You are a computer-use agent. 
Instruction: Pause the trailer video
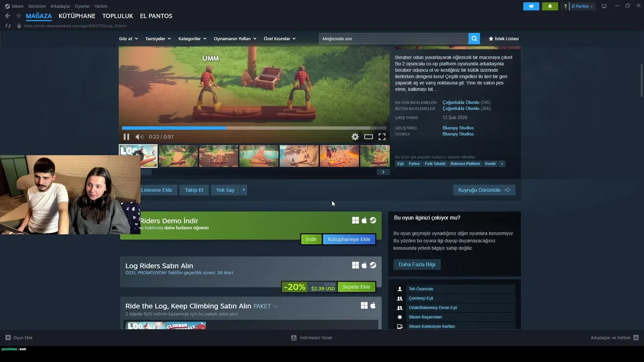(x=126, y=137)
